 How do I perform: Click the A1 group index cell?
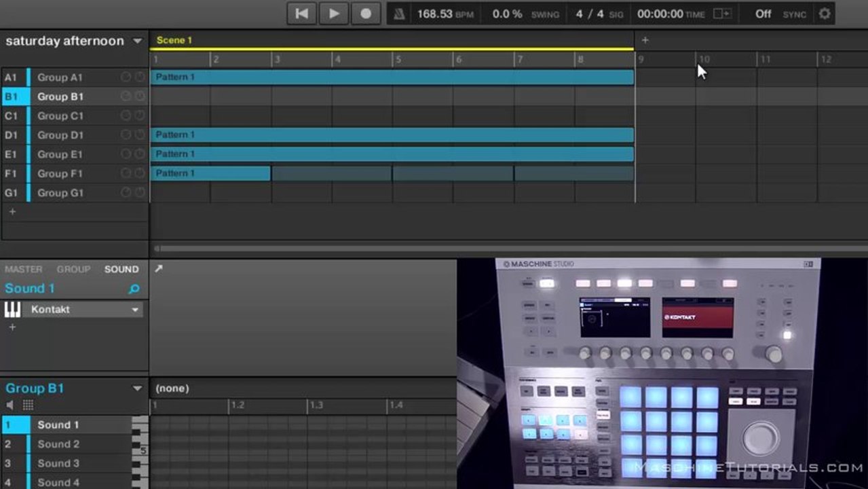point(13,77)
